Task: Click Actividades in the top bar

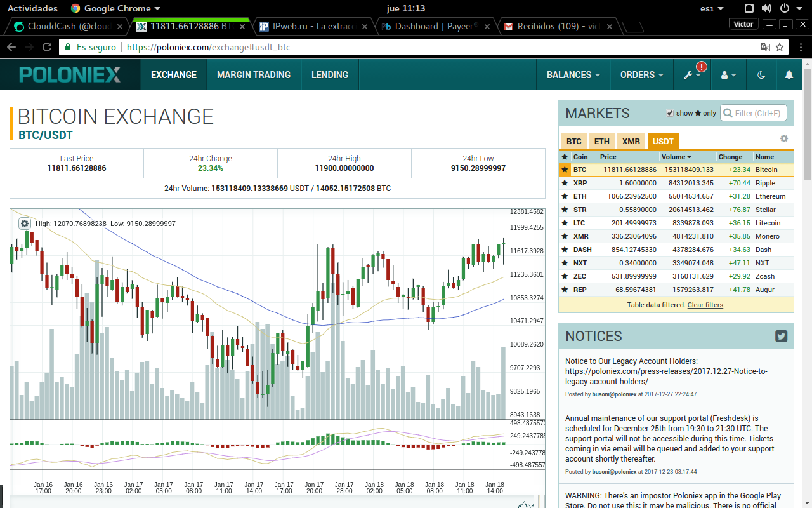Action: [x=32, y=8]
